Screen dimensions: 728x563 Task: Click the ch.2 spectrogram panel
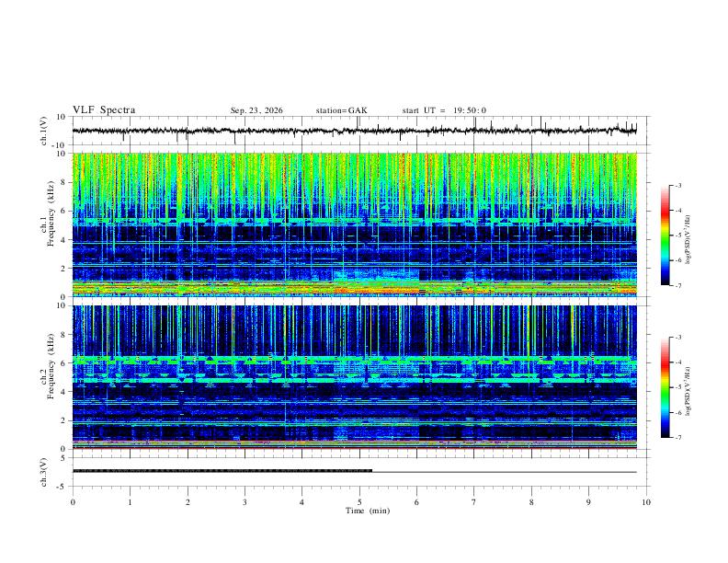coord(355,377)
